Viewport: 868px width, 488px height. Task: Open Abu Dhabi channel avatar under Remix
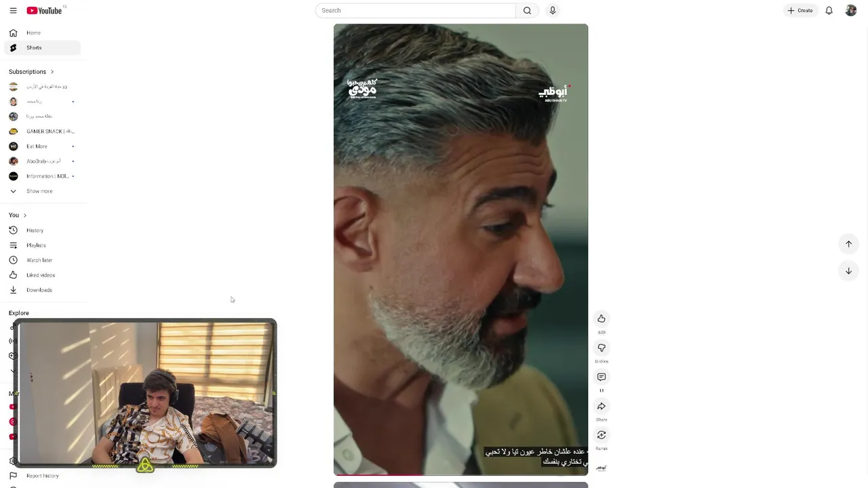(601, 467)
